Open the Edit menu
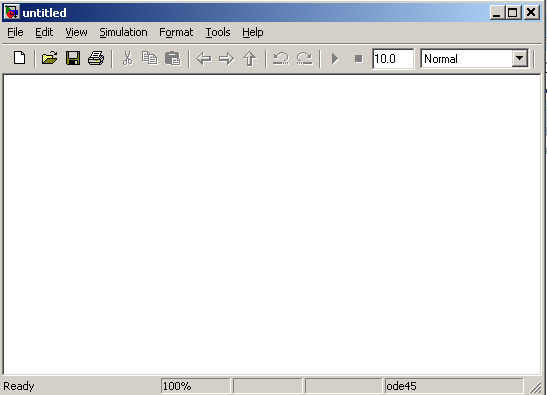 (x=44, y=32)
